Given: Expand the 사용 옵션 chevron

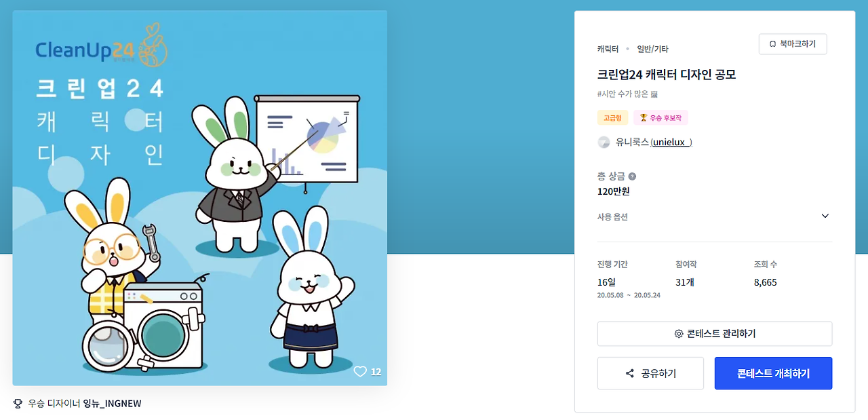Looking at the screenshot, I should (825, 216).
